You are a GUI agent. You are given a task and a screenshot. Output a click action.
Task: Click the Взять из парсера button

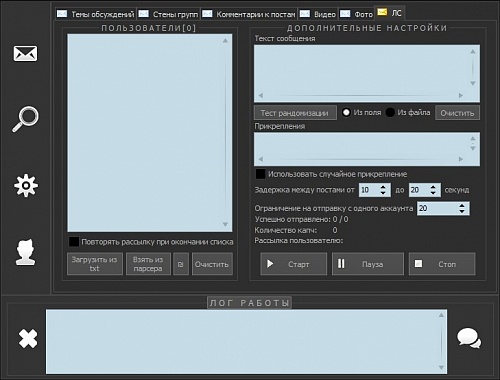148,264
